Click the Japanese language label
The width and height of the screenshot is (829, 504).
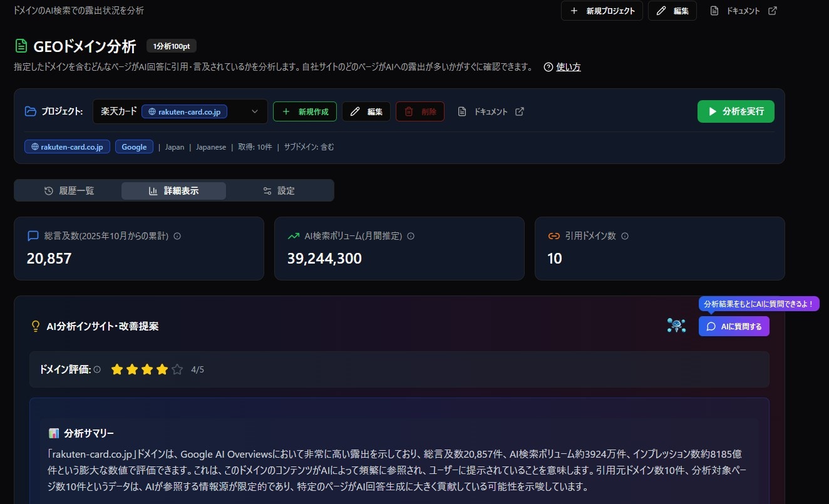(x=211, y=147)
